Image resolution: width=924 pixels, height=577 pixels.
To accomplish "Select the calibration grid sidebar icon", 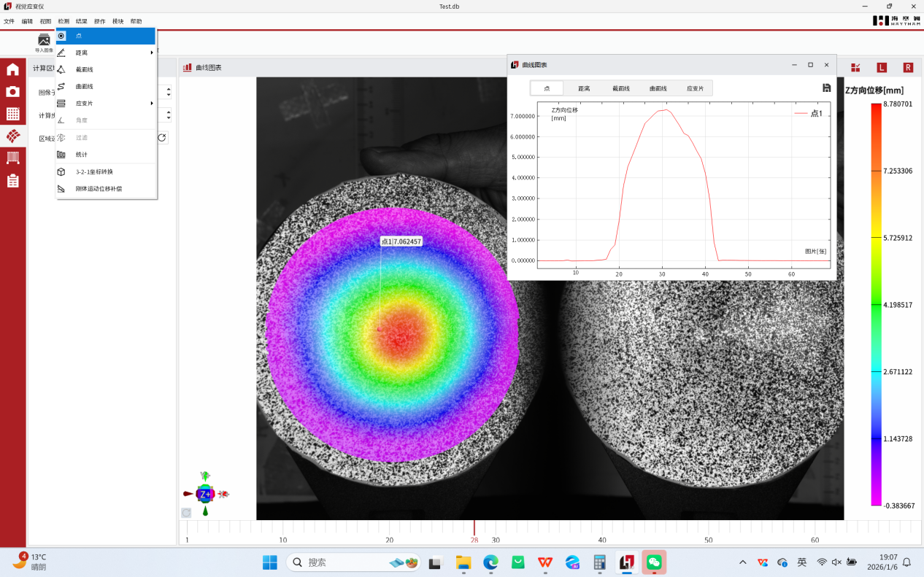I will pos(12,114).
